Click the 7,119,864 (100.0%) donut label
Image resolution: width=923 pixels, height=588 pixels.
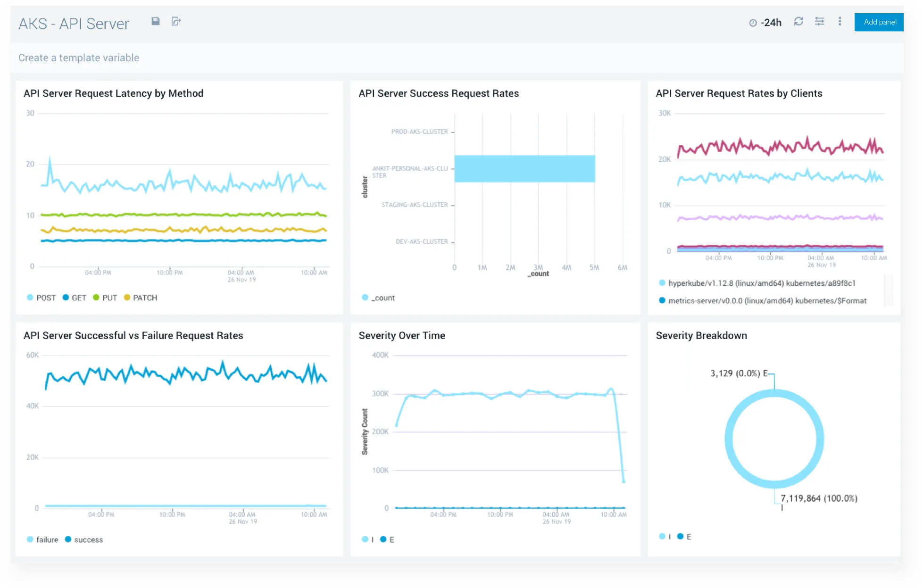click(819, 498)
